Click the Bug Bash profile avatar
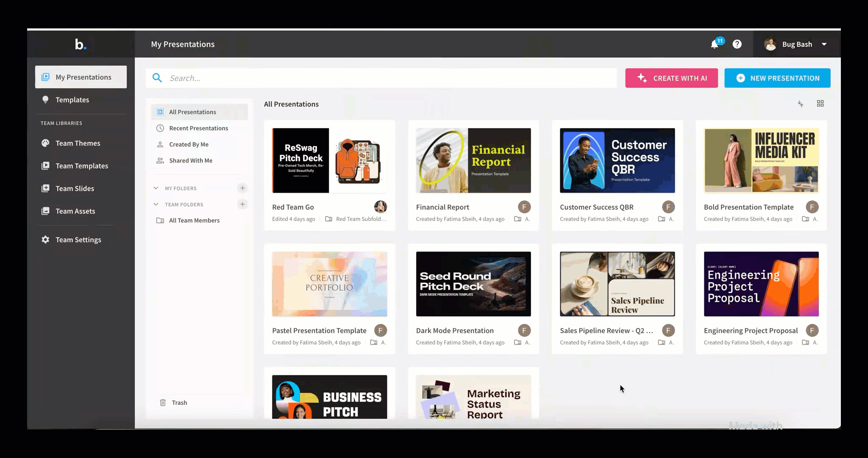 770,44
